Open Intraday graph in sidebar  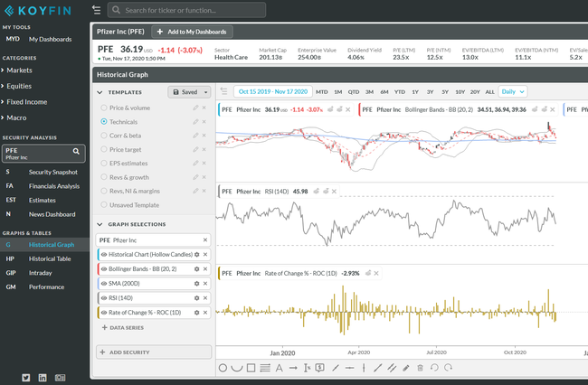pos(40,273)
